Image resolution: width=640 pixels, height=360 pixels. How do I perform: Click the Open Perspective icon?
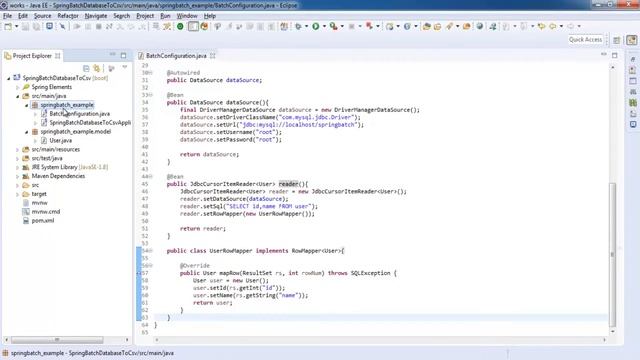pyautogui.click(x=617, y=40)
